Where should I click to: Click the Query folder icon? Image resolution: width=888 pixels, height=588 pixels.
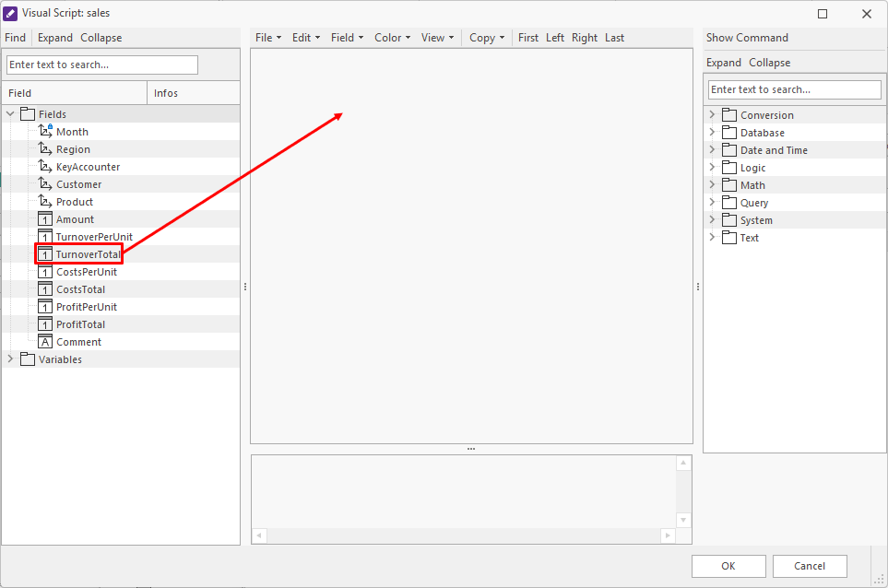tap(729, 203)
